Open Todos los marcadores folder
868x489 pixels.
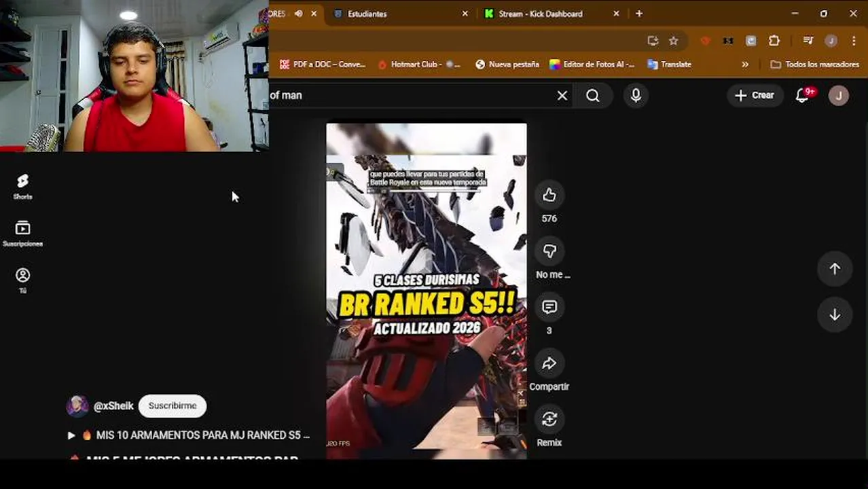point(814,65)
